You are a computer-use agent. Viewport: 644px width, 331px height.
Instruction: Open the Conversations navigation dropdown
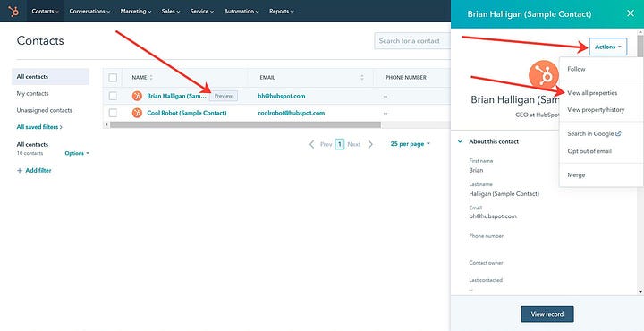pyautogui.click(x=89, y=11)
